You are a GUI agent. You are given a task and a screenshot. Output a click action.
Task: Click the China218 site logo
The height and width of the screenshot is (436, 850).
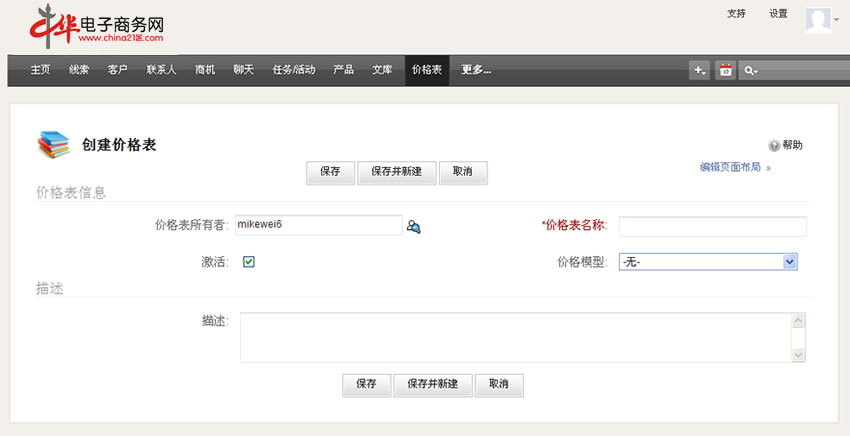point(98,26)
